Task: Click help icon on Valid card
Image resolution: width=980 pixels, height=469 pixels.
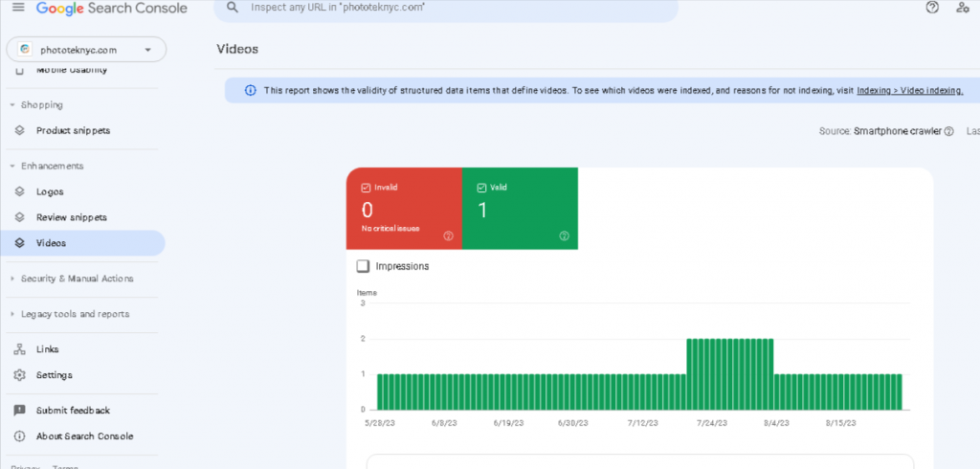Action: [564, 235]
